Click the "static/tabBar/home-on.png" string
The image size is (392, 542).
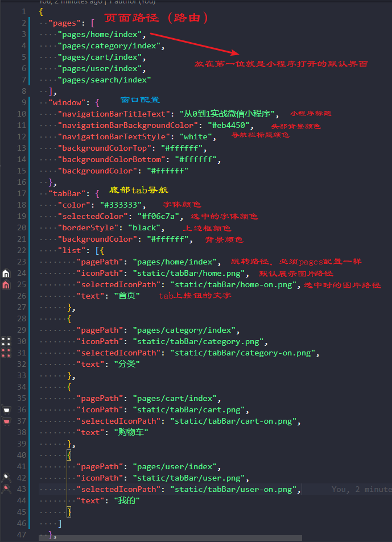[233, 284]
